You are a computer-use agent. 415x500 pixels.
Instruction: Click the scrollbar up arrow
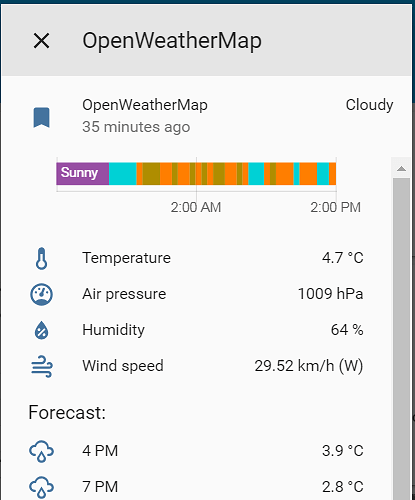click(402, 168)
